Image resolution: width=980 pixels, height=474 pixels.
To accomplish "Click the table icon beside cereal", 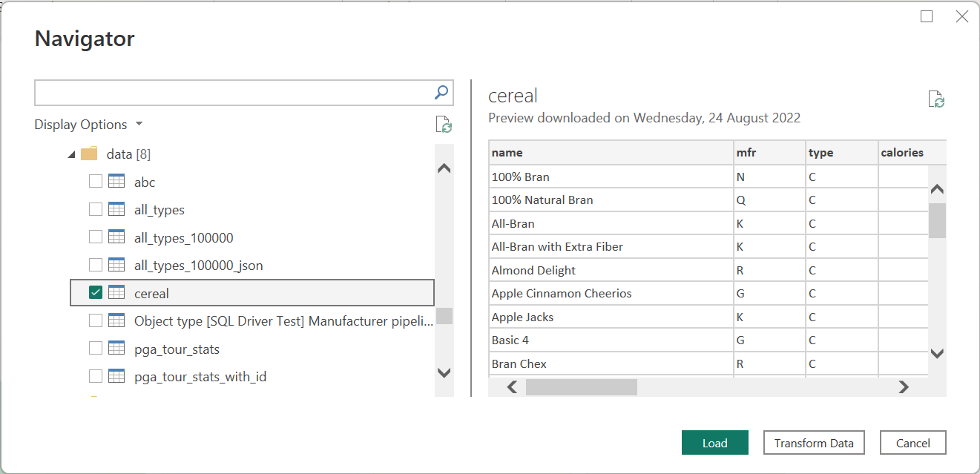I will click(x=117, y=292).
